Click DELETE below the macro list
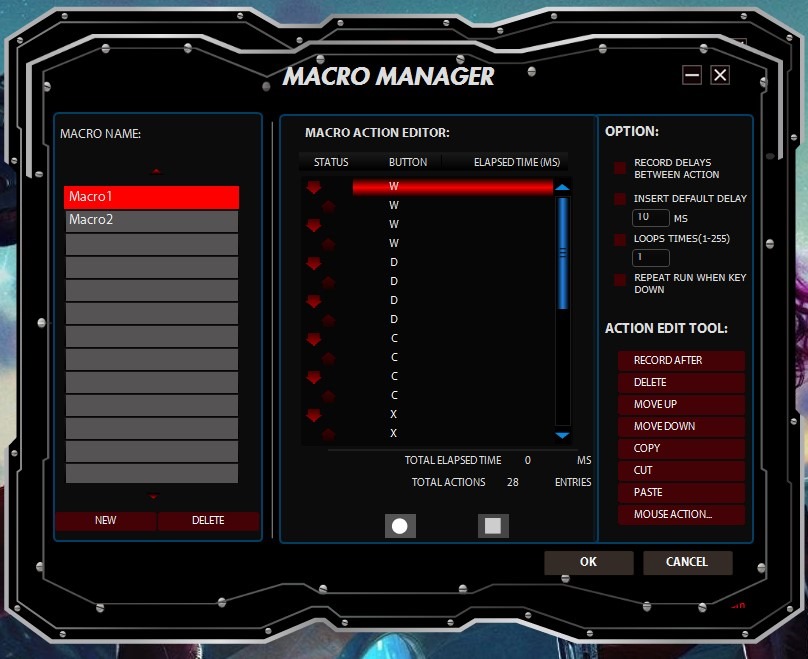The width and height of the screenshot is (808, 659). click(208, 520)
